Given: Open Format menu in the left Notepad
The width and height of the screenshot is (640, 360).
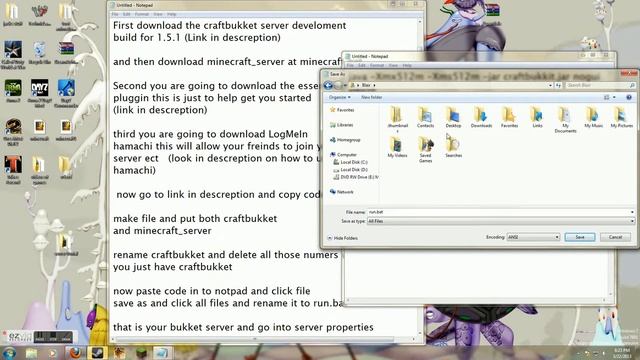Looking at the screenshot, I should coord(142,14).
